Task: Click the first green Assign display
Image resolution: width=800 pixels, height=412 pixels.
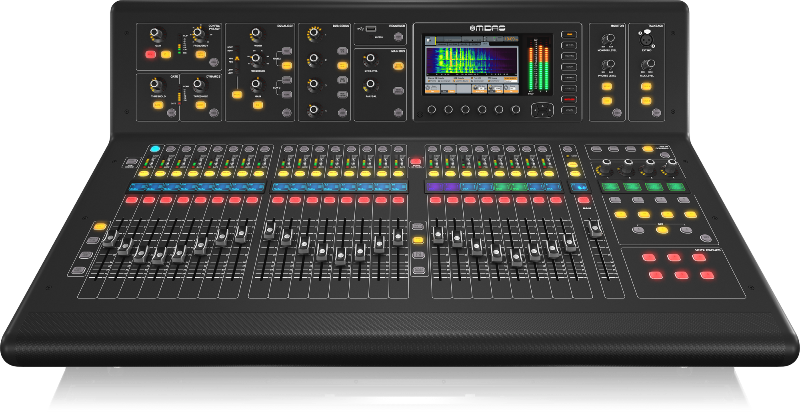Action: click(611, 187)
